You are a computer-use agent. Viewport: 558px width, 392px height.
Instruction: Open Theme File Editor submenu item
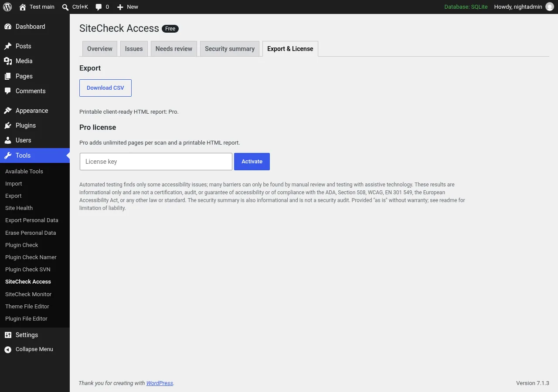pyautogui.click(x=27, y=307)
